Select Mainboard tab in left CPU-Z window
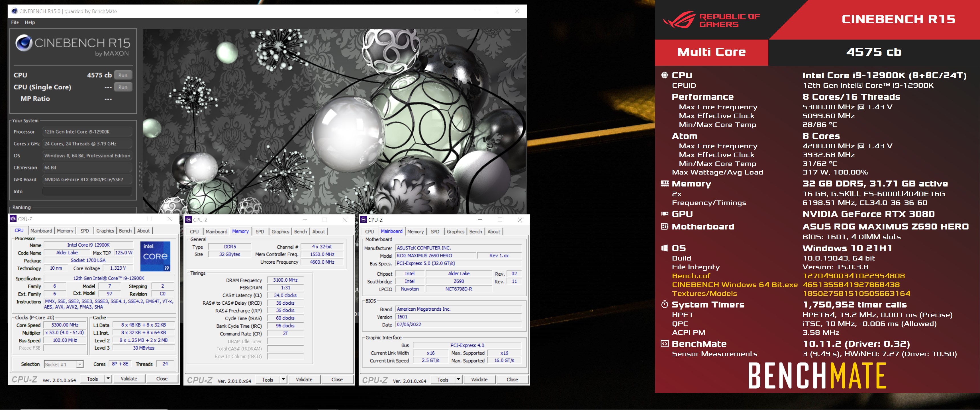 [41, 230]
